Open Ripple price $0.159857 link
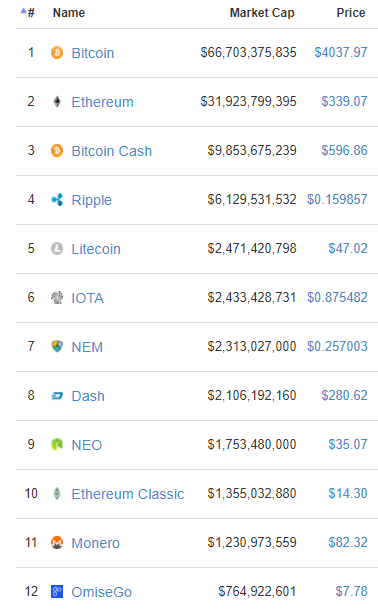This screenshot has width=378, height=613. point(337,199)
